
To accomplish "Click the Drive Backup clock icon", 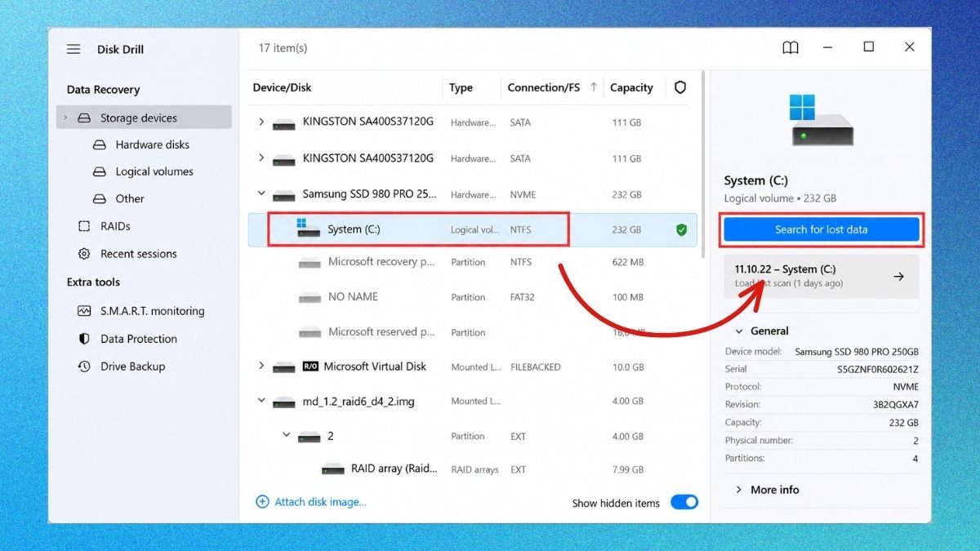I will (x=84, y=367).
